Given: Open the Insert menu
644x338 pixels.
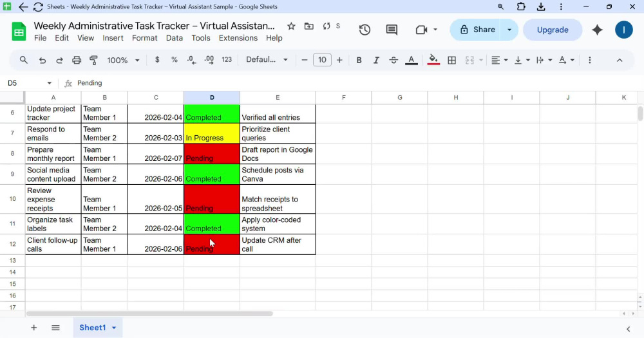Looking at the screenshot, I should pos(113,38).
